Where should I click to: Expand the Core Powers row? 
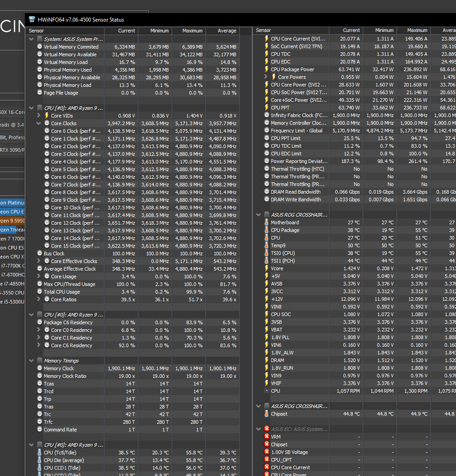click(266, 77)
